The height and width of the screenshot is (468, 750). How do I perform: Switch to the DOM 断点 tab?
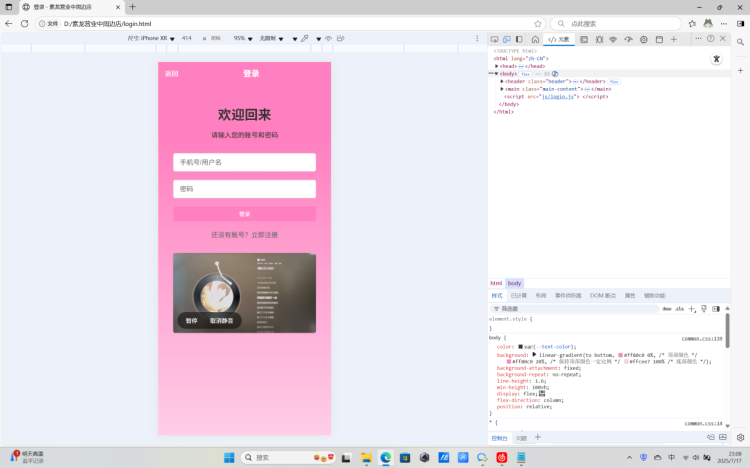click(603, 296)
